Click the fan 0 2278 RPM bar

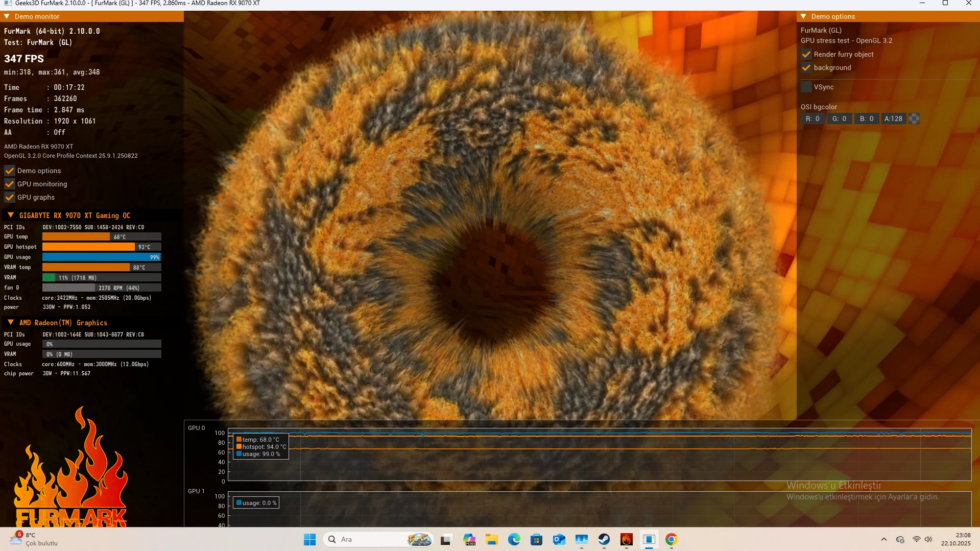[102, 288]
